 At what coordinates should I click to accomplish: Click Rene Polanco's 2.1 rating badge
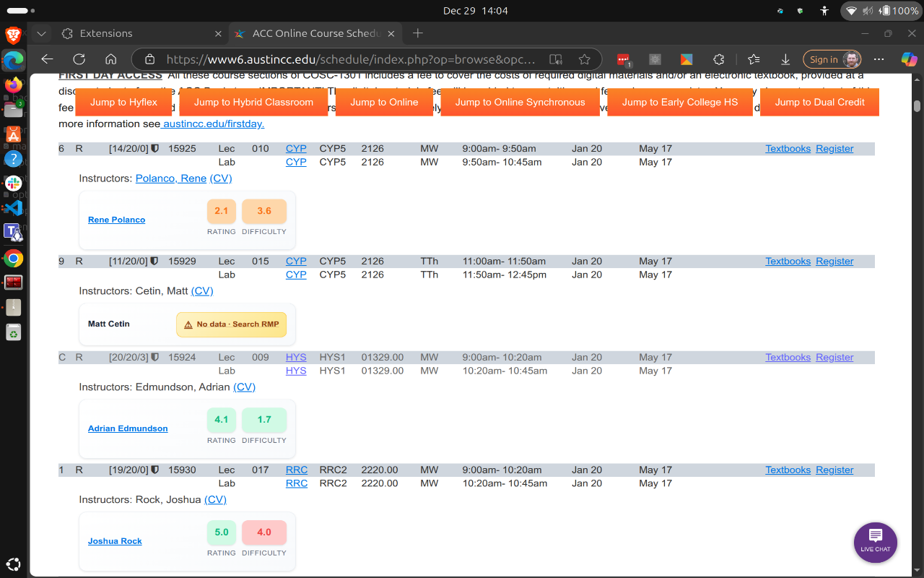(221, 211)
